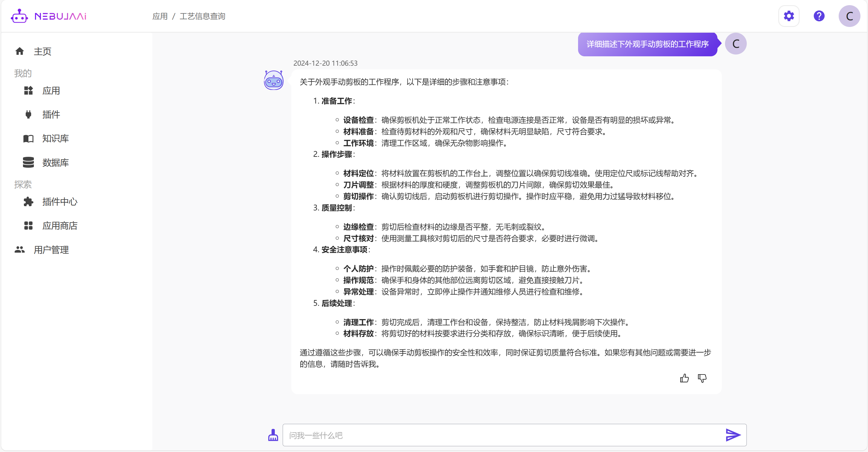Go to 应用 in the sidebar
The width and height of the screenshot is (868, 452).
51,91
